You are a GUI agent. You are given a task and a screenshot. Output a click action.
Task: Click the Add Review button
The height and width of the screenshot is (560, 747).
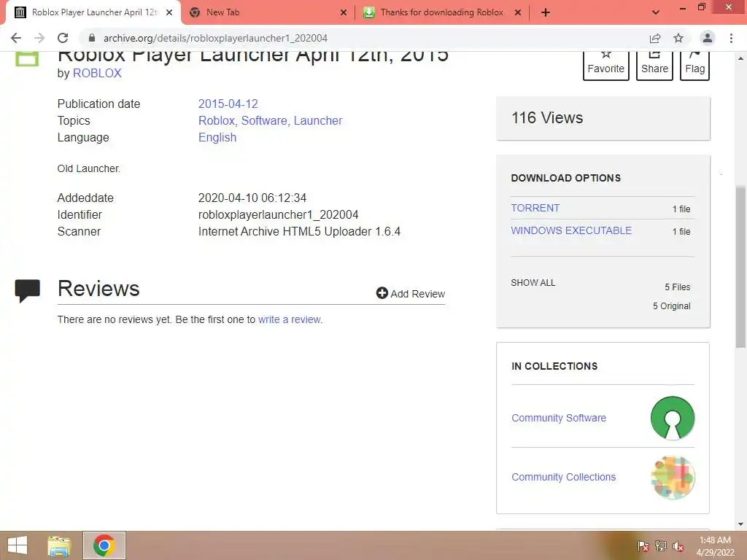click(411, 293)
